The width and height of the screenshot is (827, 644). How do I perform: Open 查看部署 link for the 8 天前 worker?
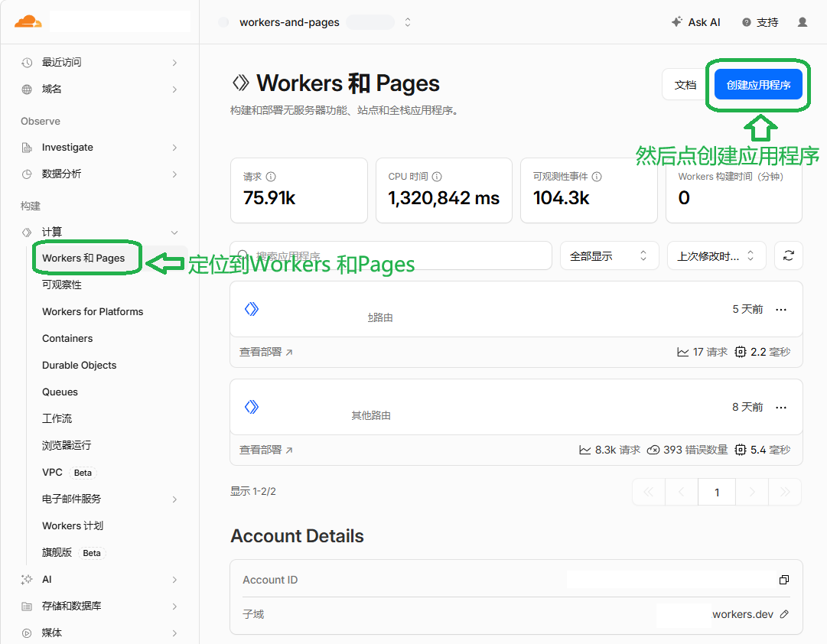click(x=265, y=450)
